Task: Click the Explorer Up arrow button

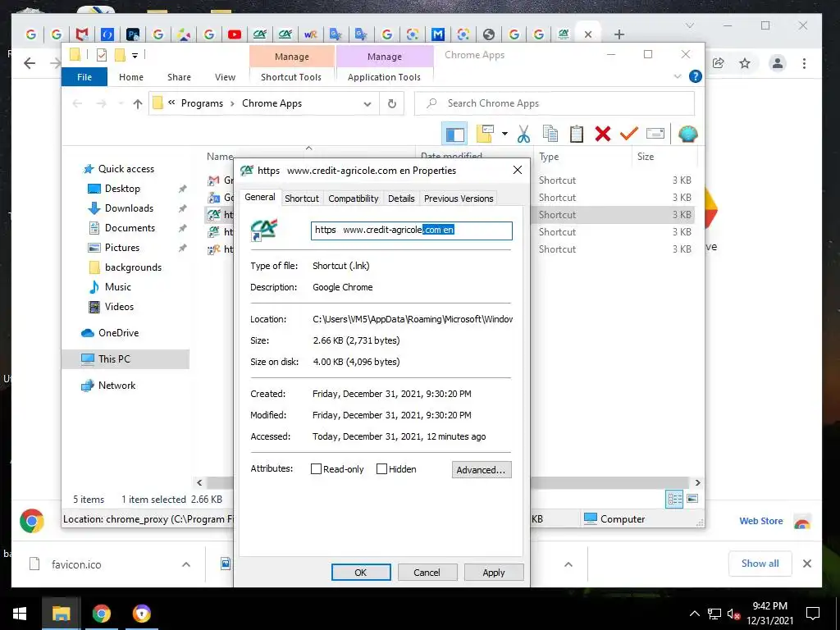Action: click(x=138, y=103)
